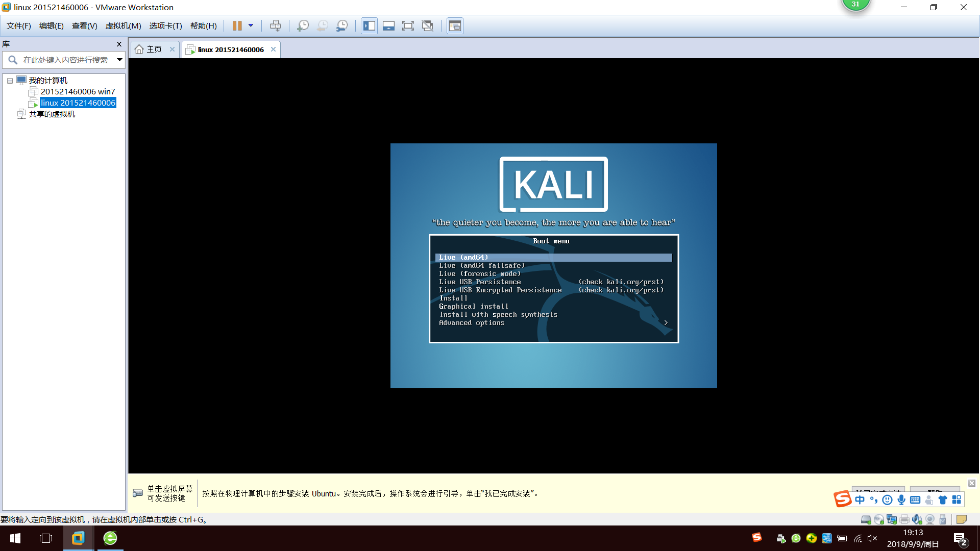
Task: Click the library search input field
Action: [x=65, y=60]
